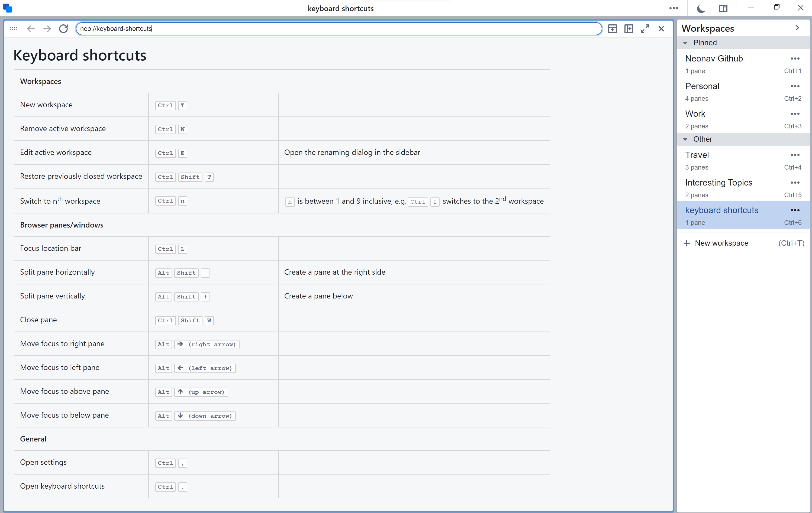812x513 pixels.
Task: Split pane vertically using toolbar icon
Action: (612, 29)
